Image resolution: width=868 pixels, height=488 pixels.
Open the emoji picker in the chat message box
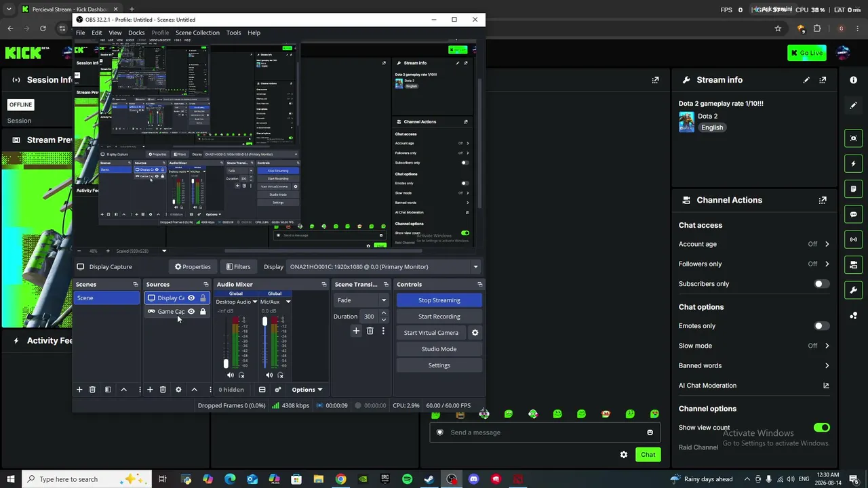650,432
